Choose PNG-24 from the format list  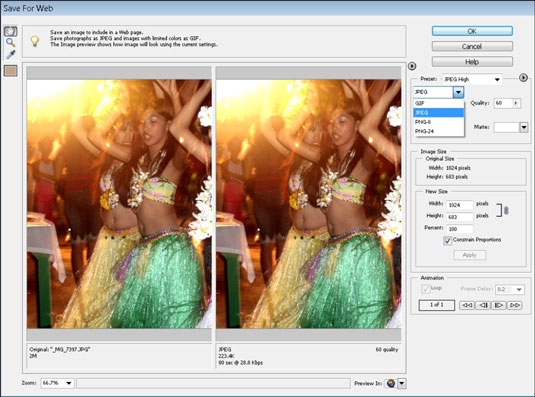tap(438, 131)
